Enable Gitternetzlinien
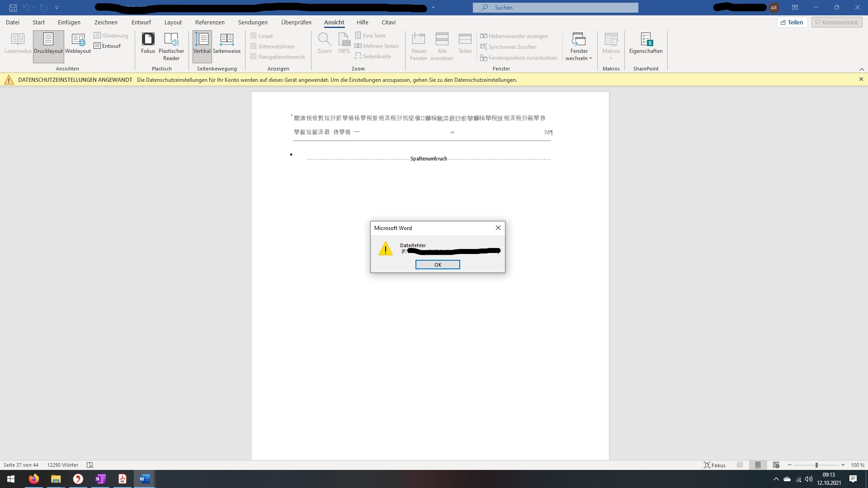This screenshot has height=488, width=868. 255,46
